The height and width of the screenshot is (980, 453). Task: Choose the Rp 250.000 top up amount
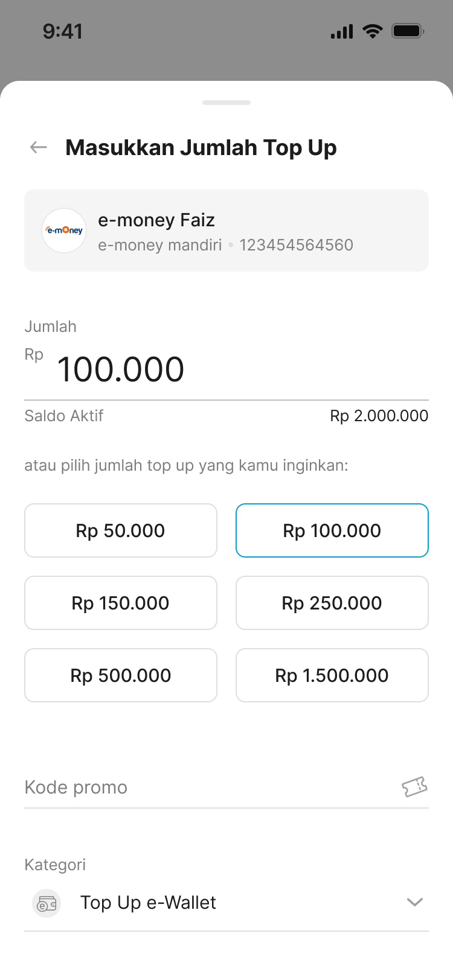pos(332,603)
